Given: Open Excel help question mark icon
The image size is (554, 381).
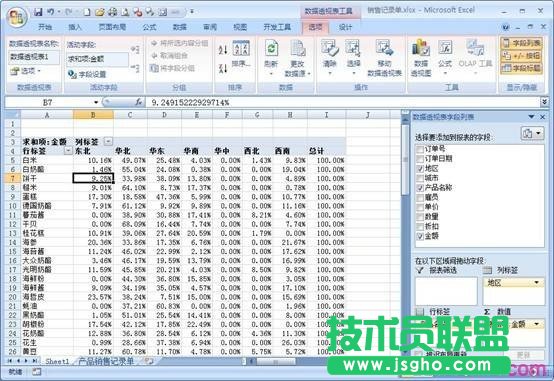Looking at the screenshot, I should pos(505,27).
